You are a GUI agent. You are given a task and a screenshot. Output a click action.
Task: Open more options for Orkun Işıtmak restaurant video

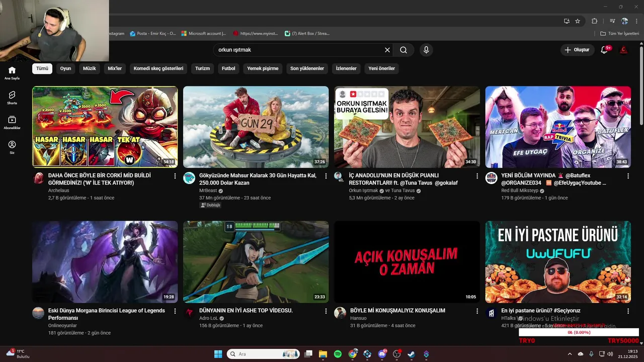point(477,176)
